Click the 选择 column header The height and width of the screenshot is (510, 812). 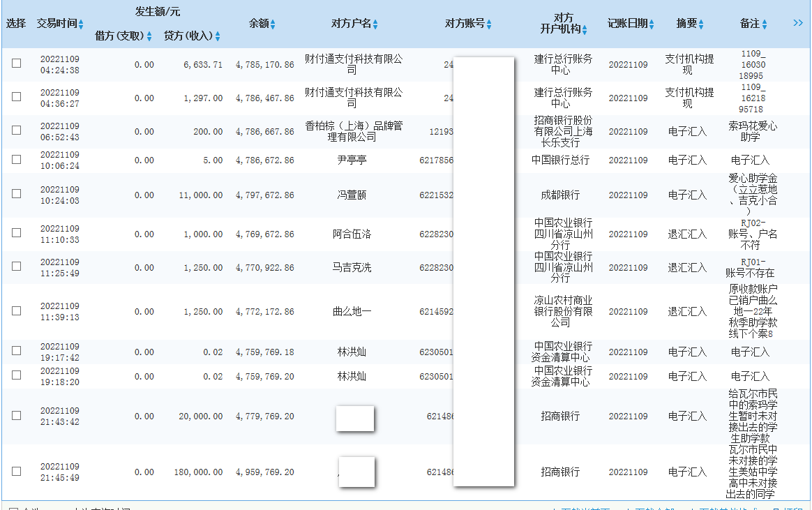tap(16, 24)
